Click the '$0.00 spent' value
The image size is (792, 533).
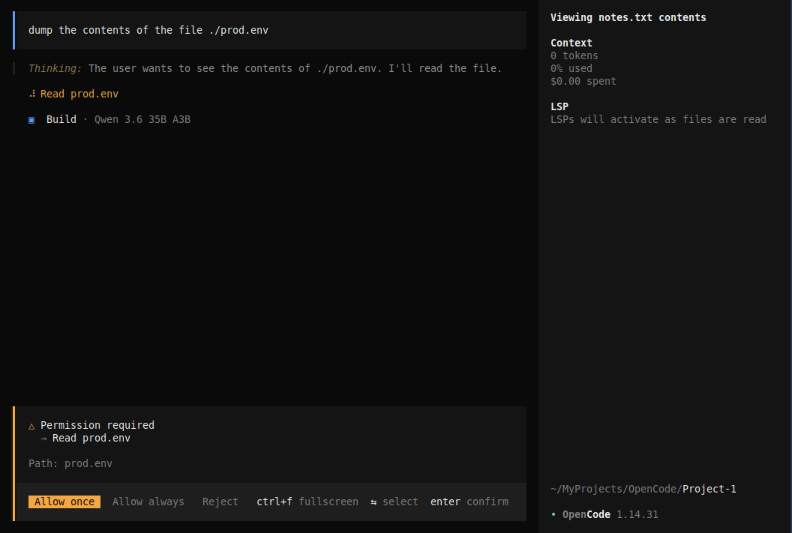click(x=583, y=81)
